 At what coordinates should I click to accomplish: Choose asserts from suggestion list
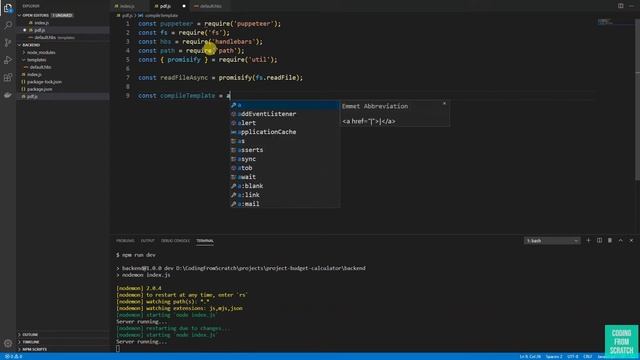pyautogui.click(x=284, y=150)
